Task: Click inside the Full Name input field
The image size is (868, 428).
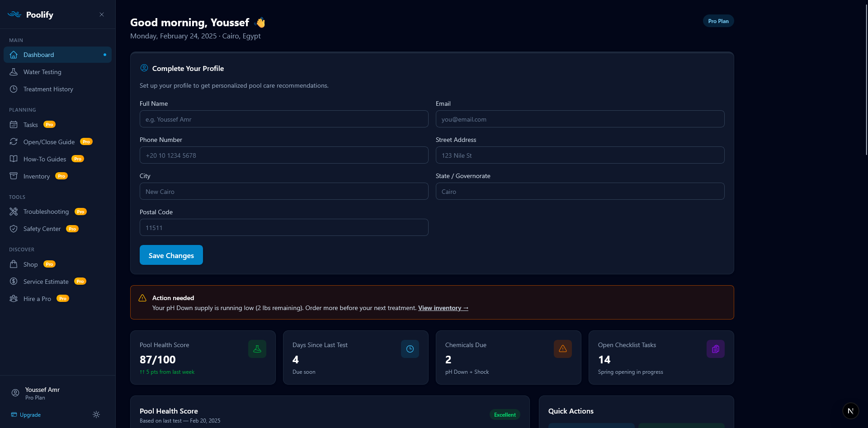Action: (283, 119)
